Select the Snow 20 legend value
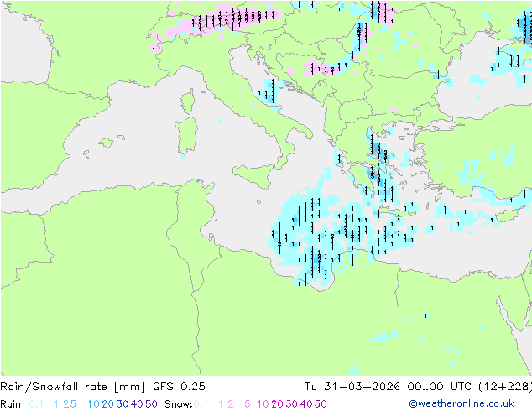 pos(277,404)
